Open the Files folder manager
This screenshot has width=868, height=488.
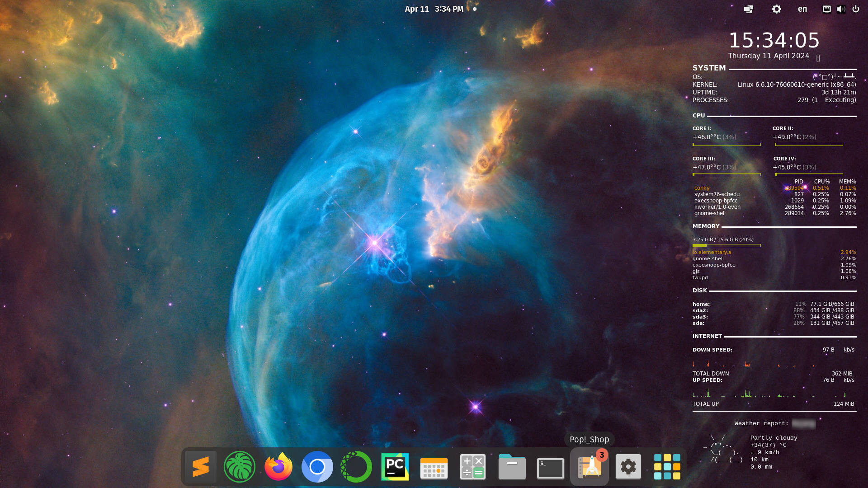point(512,467)
